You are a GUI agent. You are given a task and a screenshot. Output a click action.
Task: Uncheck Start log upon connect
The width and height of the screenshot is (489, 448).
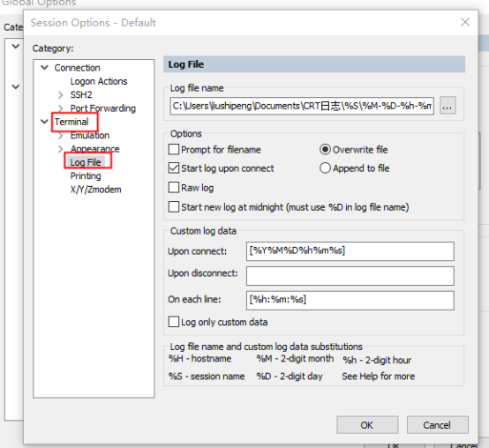[x=174, y=168]
